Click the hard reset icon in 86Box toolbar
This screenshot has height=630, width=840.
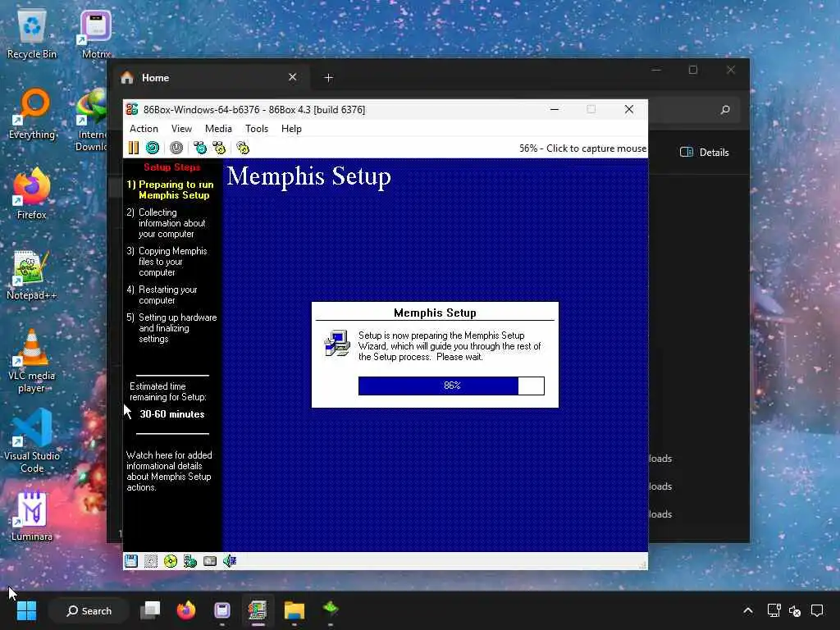(153, 148)
